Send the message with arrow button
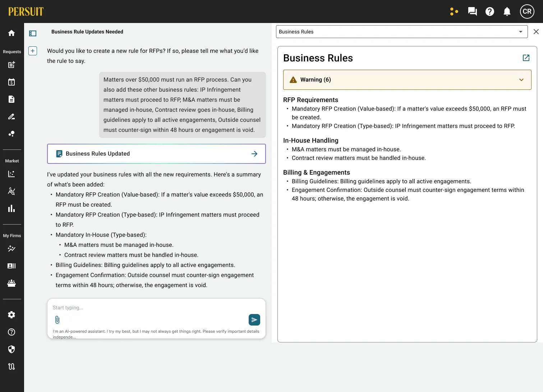543x392 pixels. (254, 320)
